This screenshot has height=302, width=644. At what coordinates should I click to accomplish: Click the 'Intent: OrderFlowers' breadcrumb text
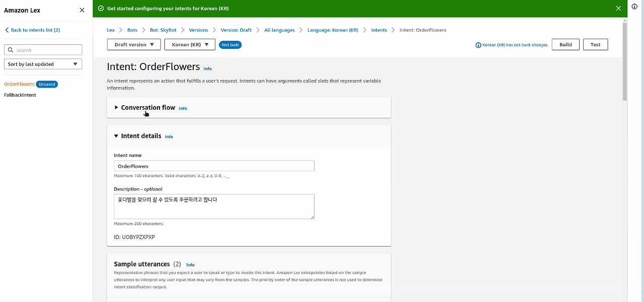pos(423,30)
